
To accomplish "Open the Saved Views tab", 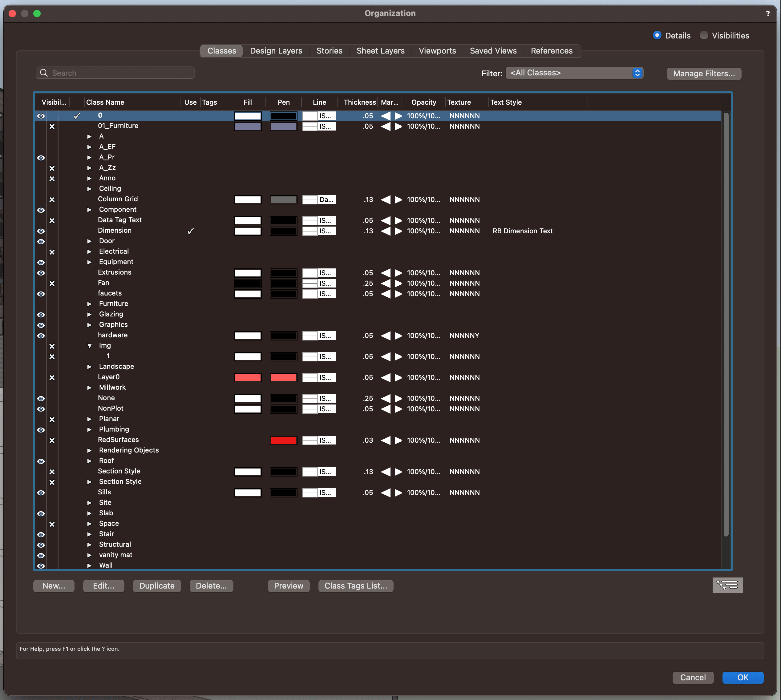I will [493, 51].
